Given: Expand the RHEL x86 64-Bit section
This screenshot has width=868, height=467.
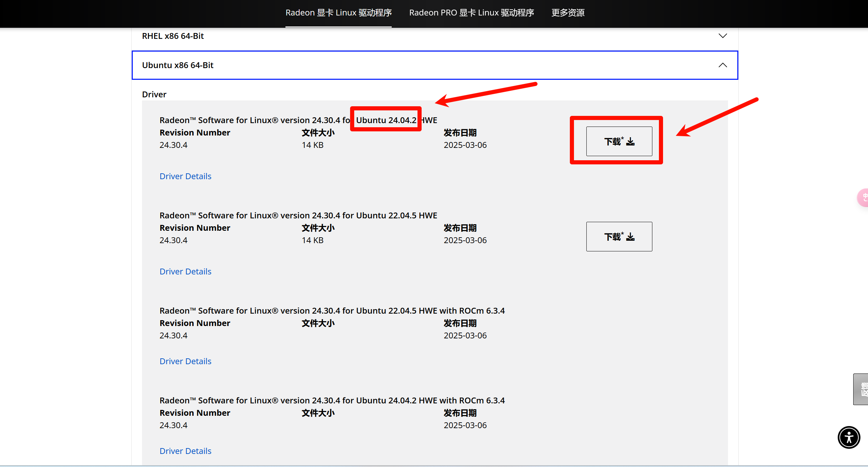Looking at the screenshot, I should (173, 36).
